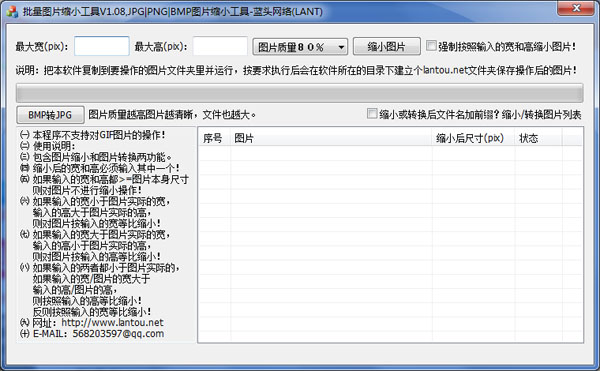The image size is (600, 371).
Task: Click the 缩小图片 button
Action: point(386,47)
